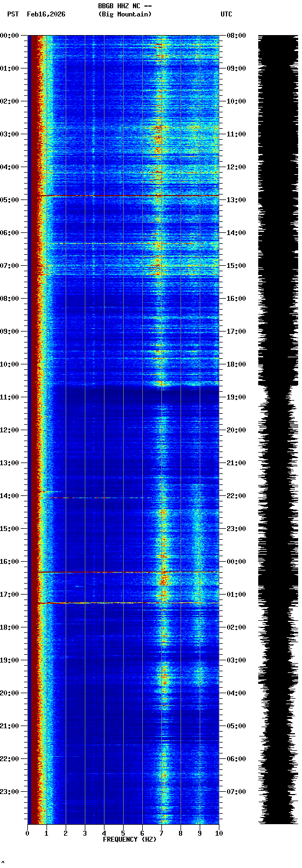Viewport: 302px width, 868px height.
Task: Select the 11:00 PST time tick label
Action: (x=9, y=397)
